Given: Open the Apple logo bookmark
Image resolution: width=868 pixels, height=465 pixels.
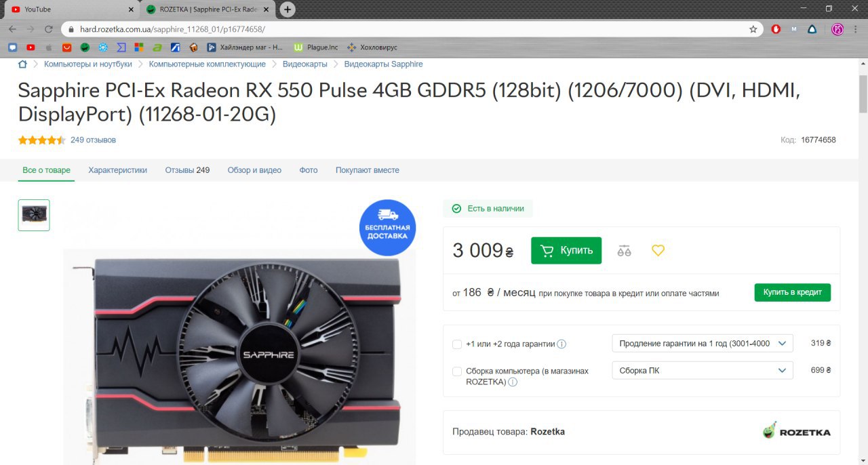Looking at the screenshot, I should pos(48,47).
